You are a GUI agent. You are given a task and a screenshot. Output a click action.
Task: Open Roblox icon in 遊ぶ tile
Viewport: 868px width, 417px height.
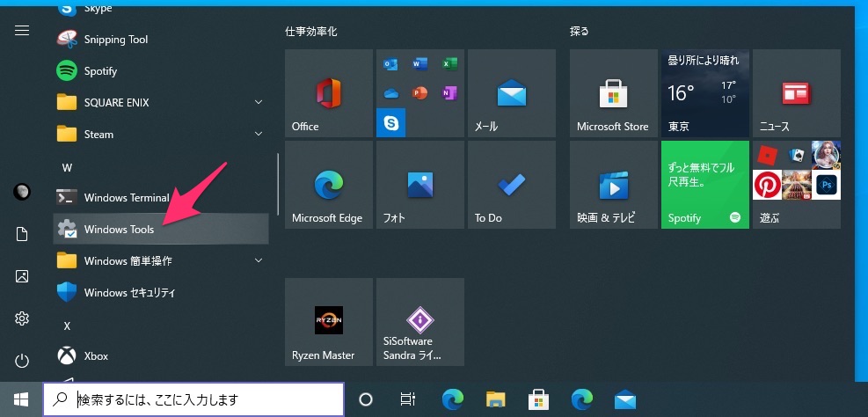[x=767, y=155]
